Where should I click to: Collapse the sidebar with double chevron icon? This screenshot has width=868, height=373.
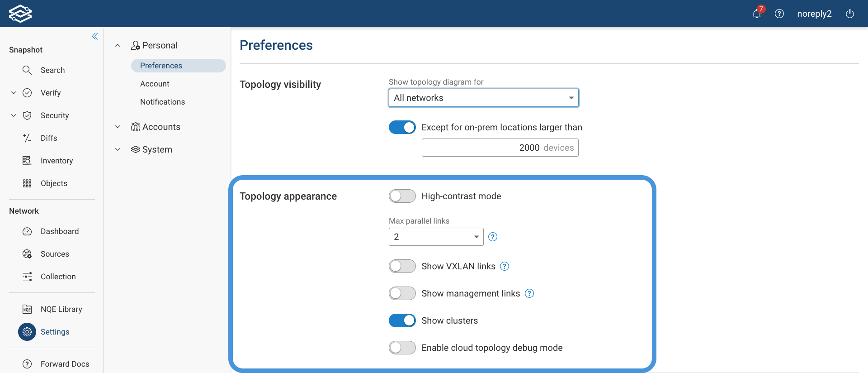coord(95,36)
